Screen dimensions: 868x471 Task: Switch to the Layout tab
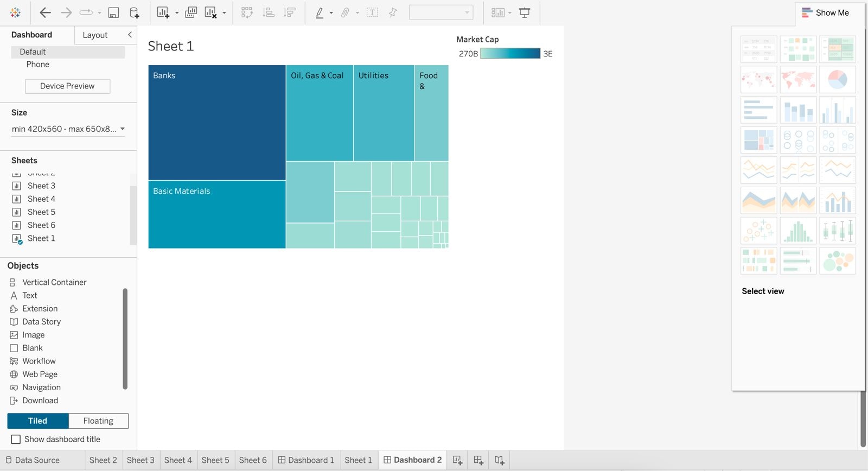point(95,35)
